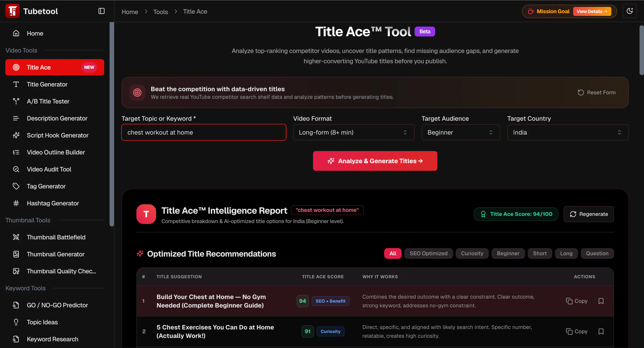Viewport: 644px width, 348px height.
Task: Click the Tubetool logo icon
Action: point(13,11)
